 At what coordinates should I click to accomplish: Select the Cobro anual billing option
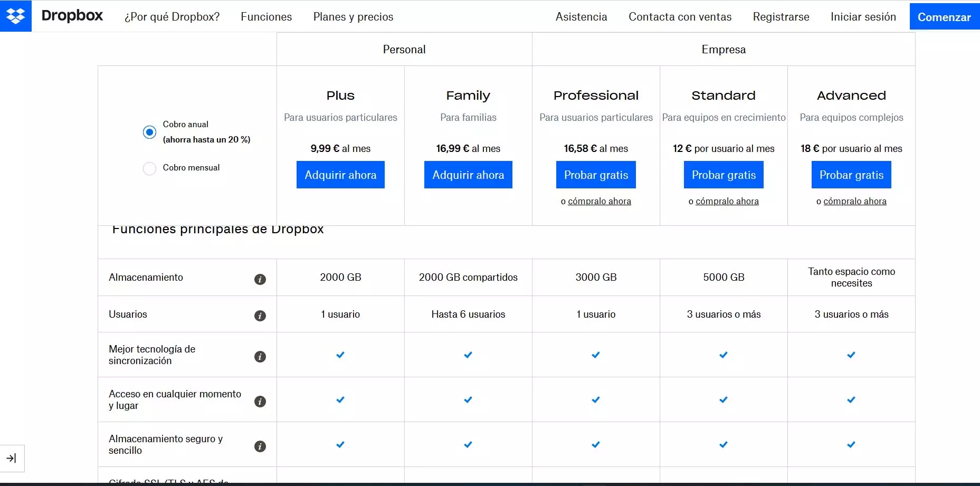[x=149, y=132]
